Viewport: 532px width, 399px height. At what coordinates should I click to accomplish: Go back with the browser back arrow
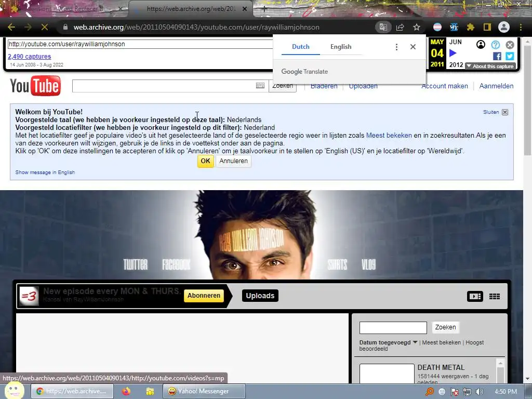(x=11, y=27)
